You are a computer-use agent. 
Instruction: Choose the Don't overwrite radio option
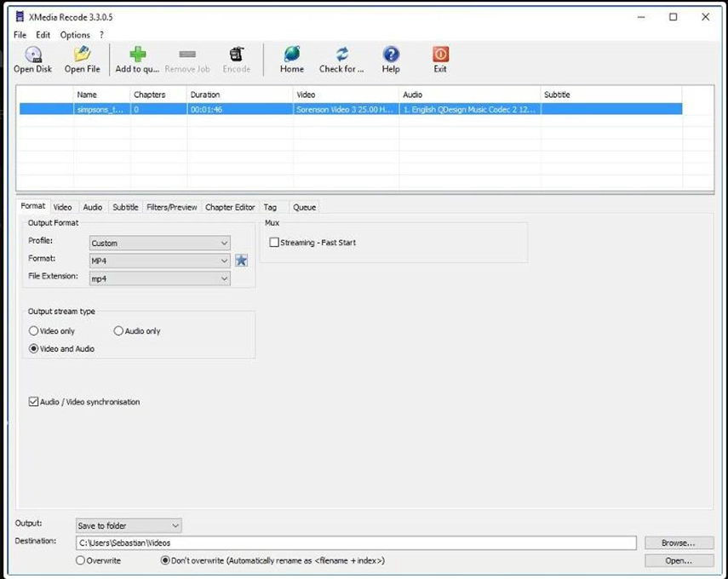pyautogui.click(x=165, y=560)
